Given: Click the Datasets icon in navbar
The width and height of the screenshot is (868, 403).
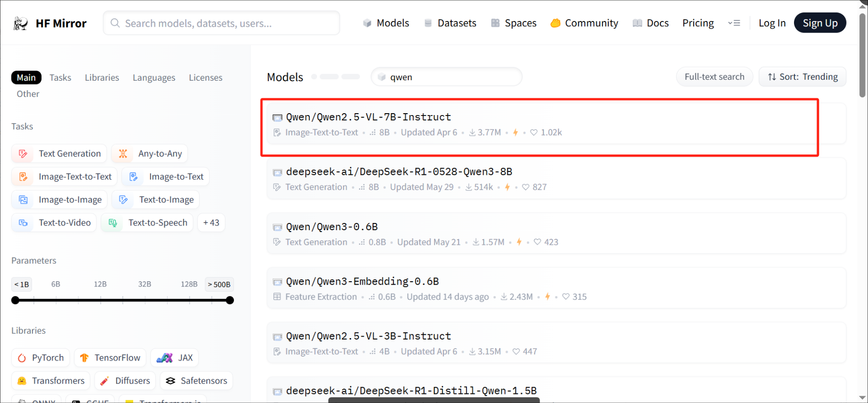Looking at the screenshot, I should click(428, 23).
